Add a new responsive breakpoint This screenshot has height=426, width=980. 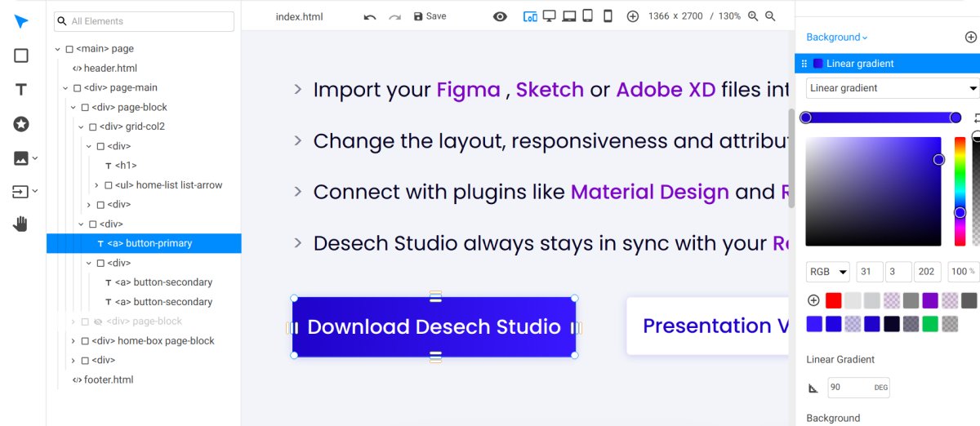[x=633, y=16]
